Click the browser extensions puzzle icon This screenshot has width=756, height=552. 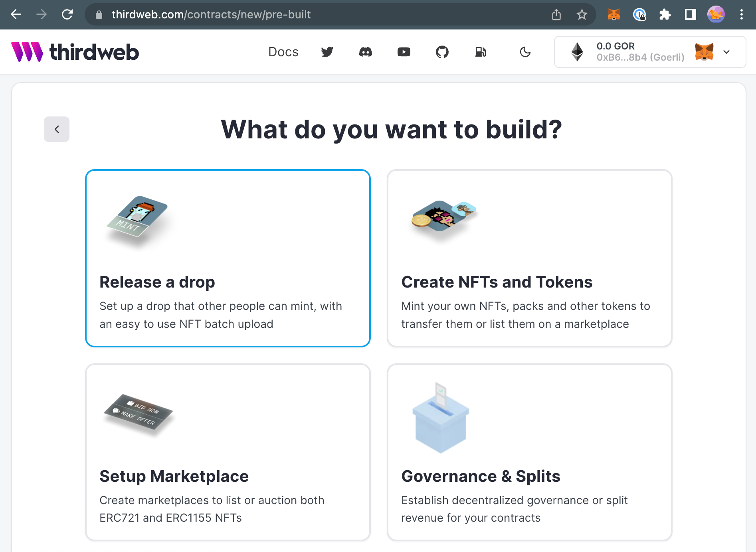tap(665, 14)
